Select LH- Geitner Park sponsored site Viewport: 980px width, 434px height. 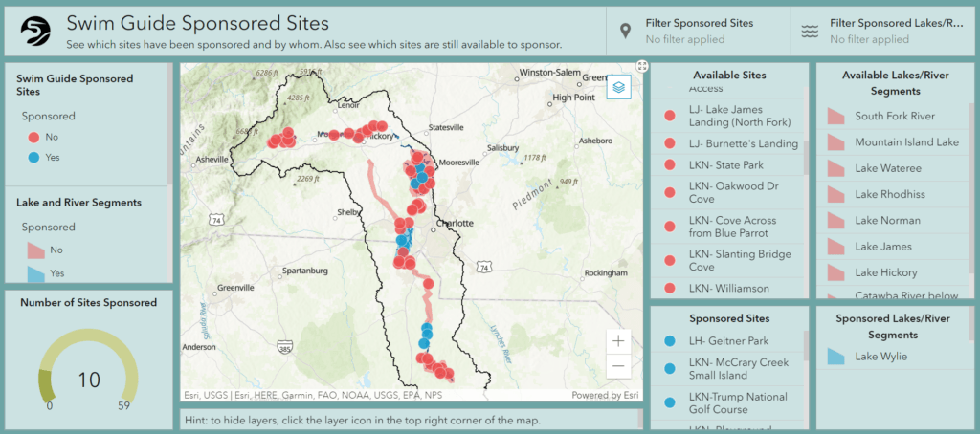728,341
